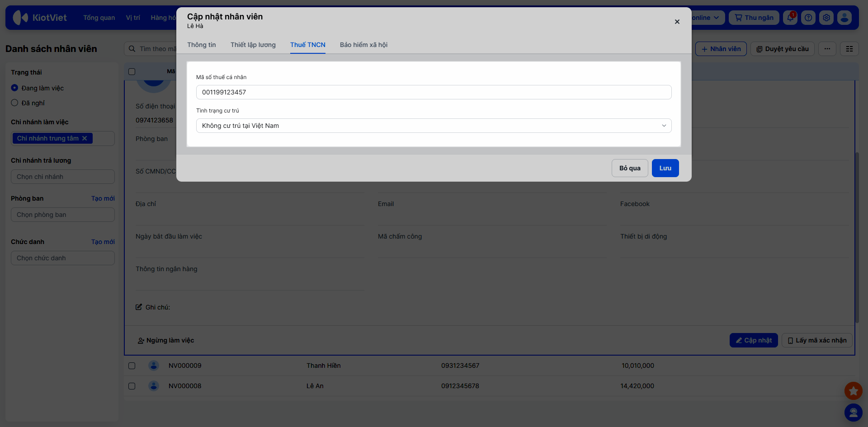Click the salary value 14,420,000
The width and height of the screenshot is (868, 427).
click(x=637, y=386)
